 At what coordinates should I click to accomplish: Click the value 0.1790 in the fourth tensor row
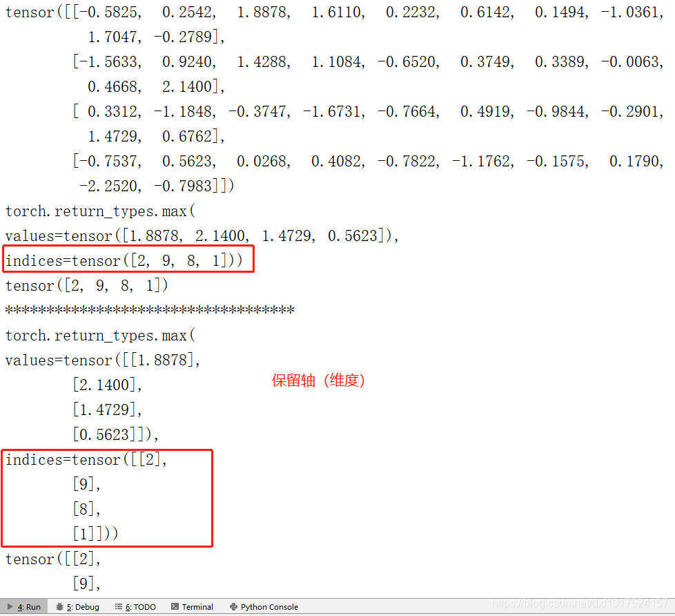[635, 161]
